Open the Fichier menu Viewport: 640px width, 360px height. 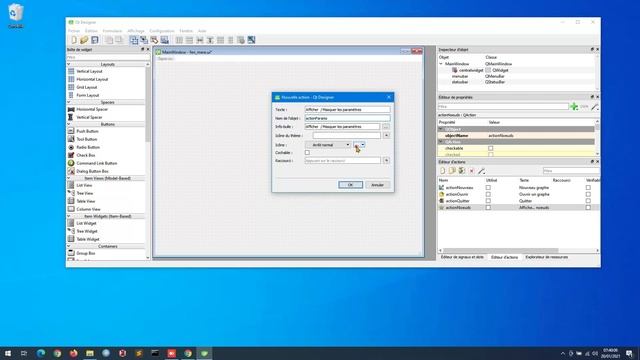point(74,31)
